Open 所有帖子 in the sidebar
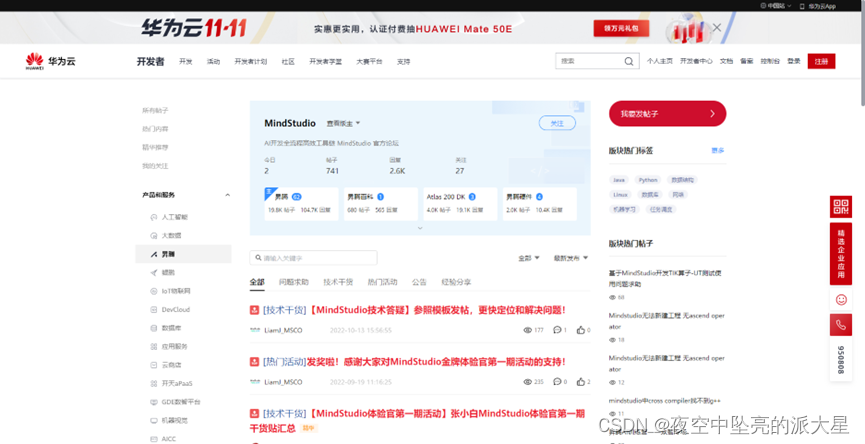Viewport: 865px width, 444px height. [155, 110]
